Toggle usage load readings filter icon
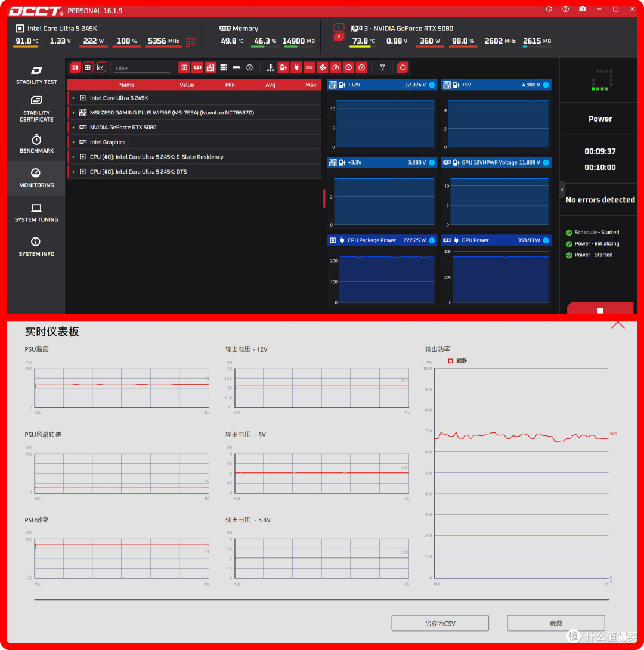 tap(348, 67)
